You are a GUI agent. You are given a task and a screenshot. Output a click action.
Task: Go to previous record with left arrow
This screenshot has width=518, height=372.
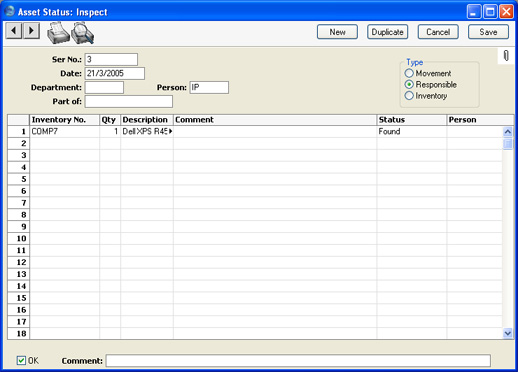[14, 31]
